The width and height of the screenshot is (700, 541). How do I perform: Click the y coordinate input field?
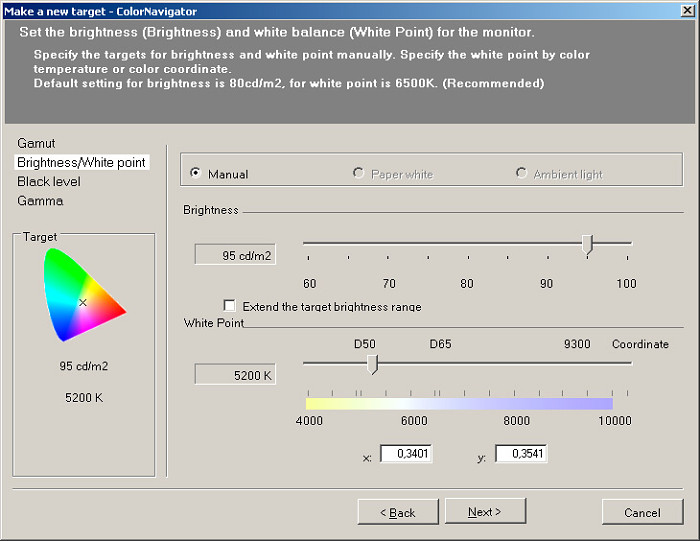coord(521,454)
